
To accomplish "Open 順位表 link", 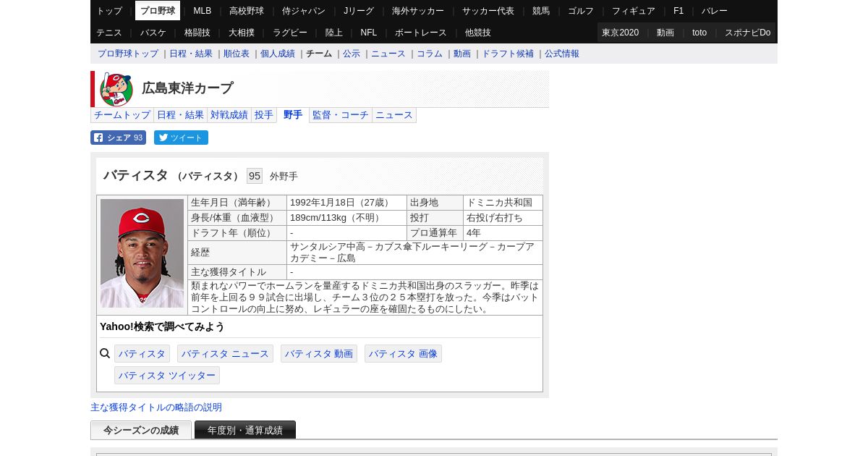I will [237, 54].
